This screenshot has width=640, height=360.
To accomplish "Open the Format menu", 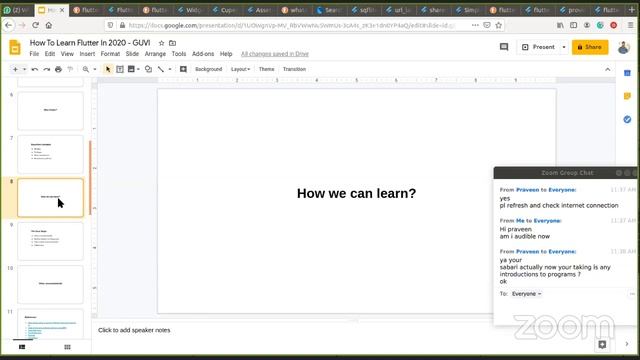I will pyautogui.click(x=110, y=54).
